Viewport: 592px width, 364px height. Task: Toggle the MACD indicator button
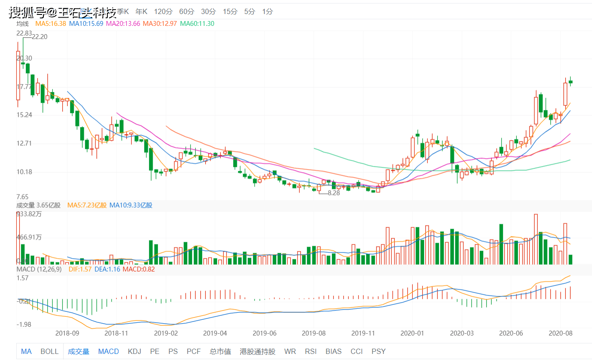(x=108, y=351)
